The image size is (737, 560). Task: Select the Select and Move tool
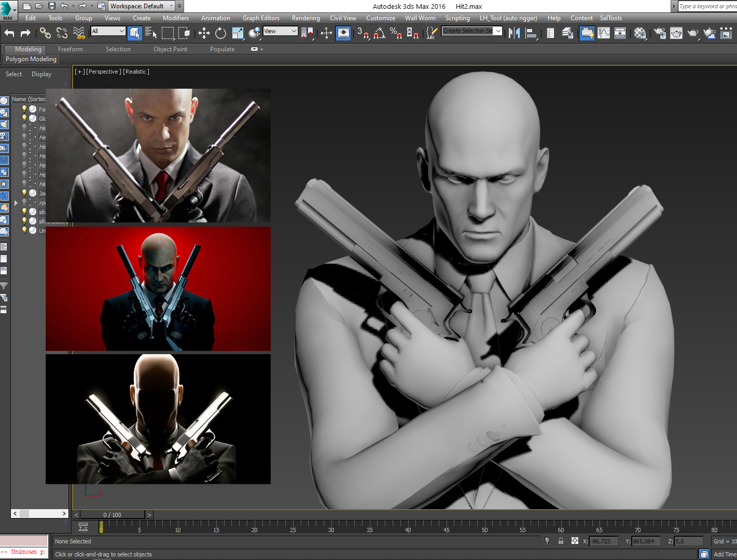[x=204, y=33]
